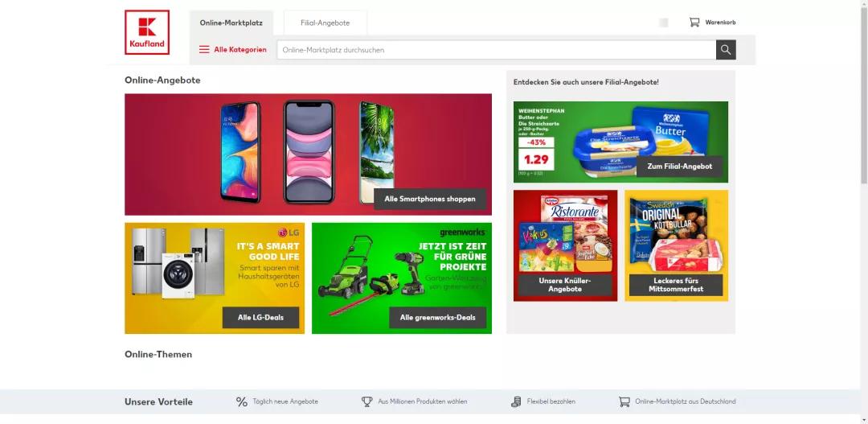Click the Zum Filial-Angebot button
The image size is (868, 424).
coord(680,167)
